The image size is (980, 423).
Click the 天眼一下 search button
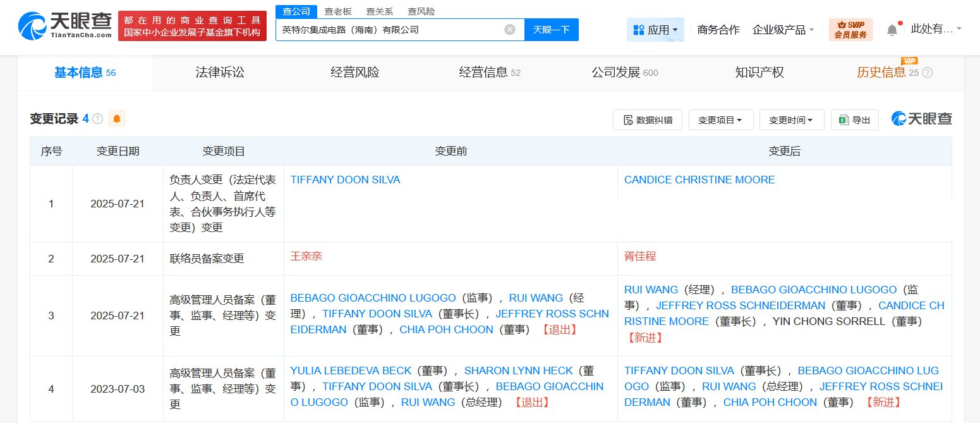tap(552, 30)
